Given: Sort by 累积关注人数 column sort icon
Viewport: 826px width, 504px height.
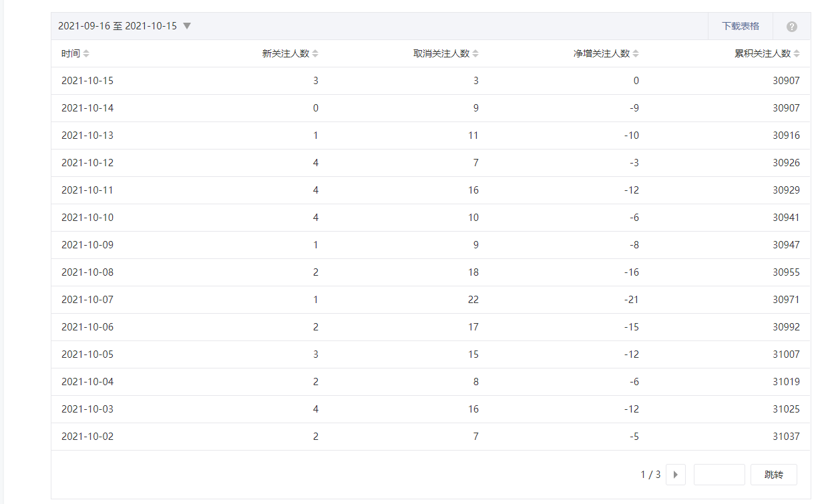Looking at the screenshot, I should coord(797,54).
